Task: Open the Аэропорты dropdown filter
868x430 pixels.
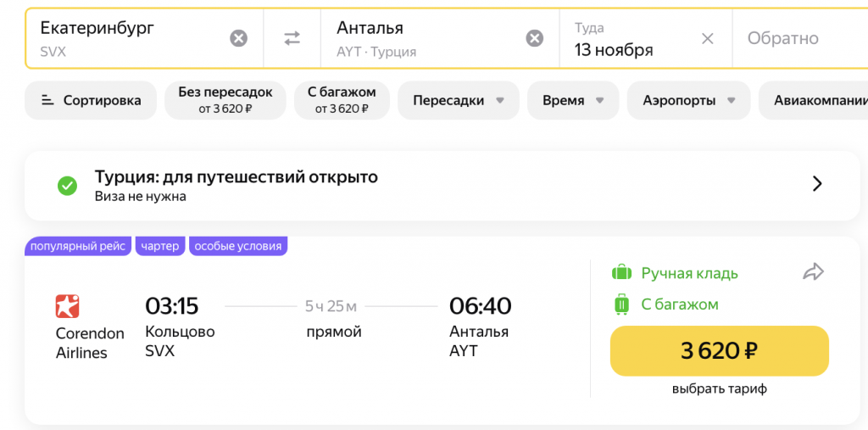Action: (687, 100)
